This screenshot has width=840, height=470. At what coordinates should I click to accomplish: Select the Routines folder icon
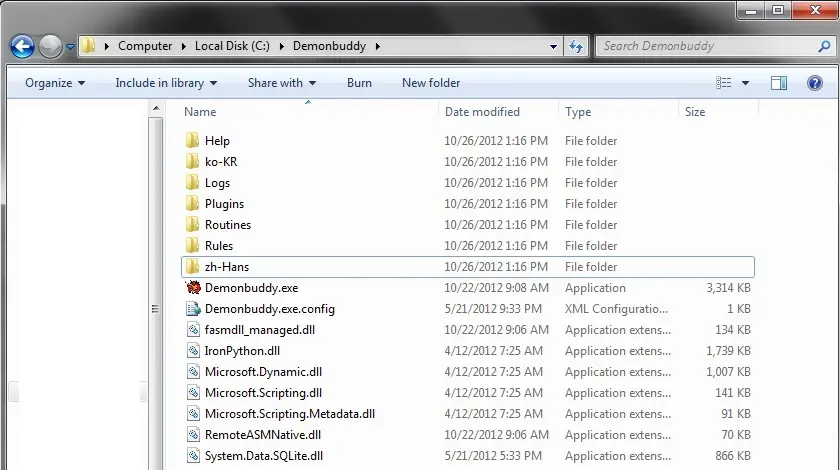193,224
